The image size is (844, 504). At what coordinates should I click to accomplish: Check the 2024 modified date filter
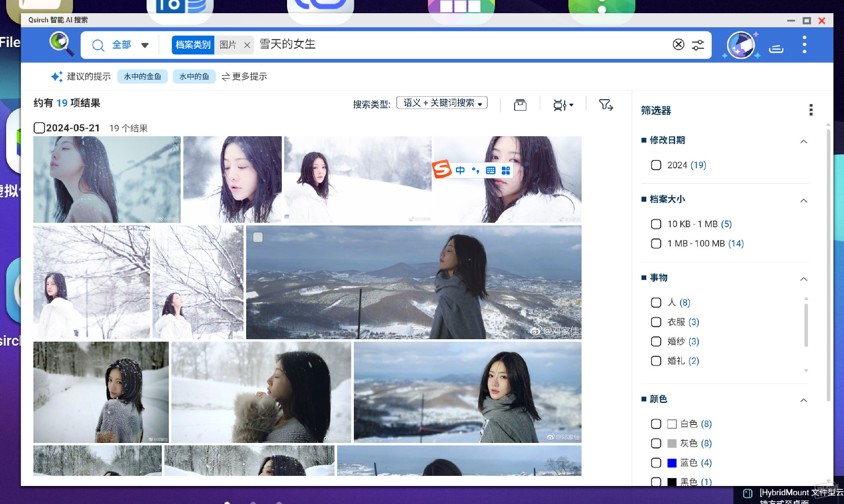pos(656,165)
